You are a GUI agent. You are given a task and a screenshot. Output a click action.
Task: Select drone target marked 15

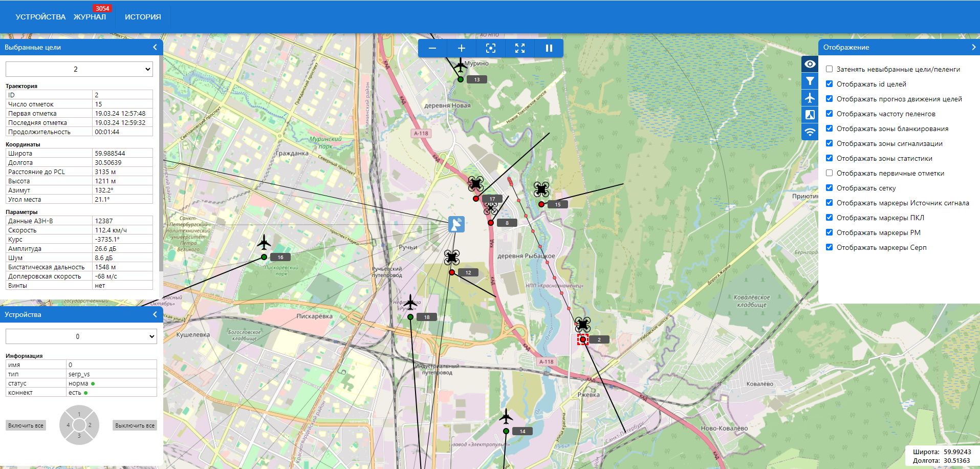(x=541, y=189)
